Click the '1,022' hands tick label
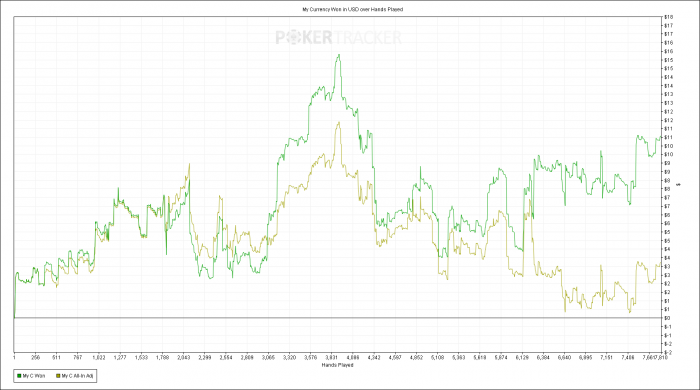Viewport: 700px width, 390px height. [x=99, y=357]
